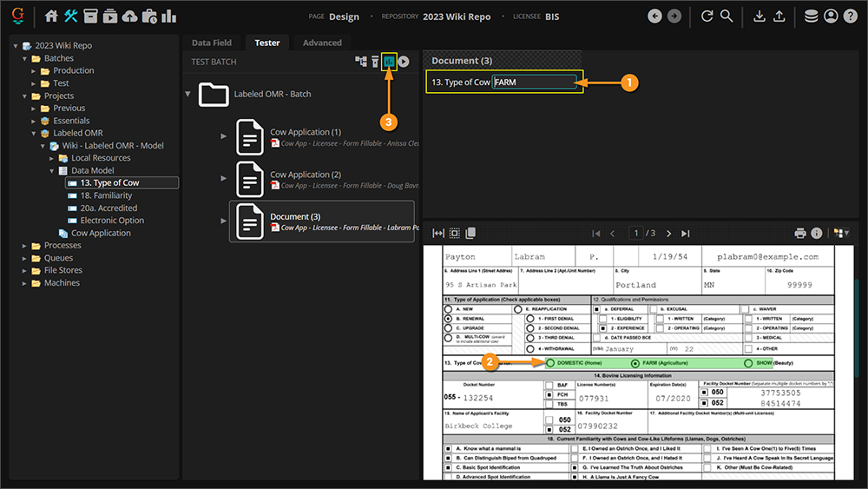This screenshot has width=868, height=489.
Task: Go to the Home page icon
Action: tap(51, 16)
